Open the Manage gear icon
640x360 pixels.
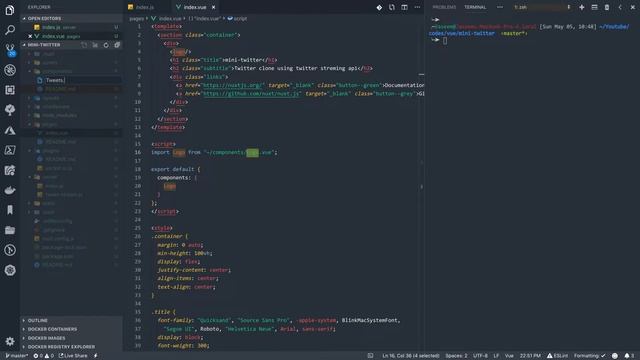pyautogui.click(x=10, y=341)
